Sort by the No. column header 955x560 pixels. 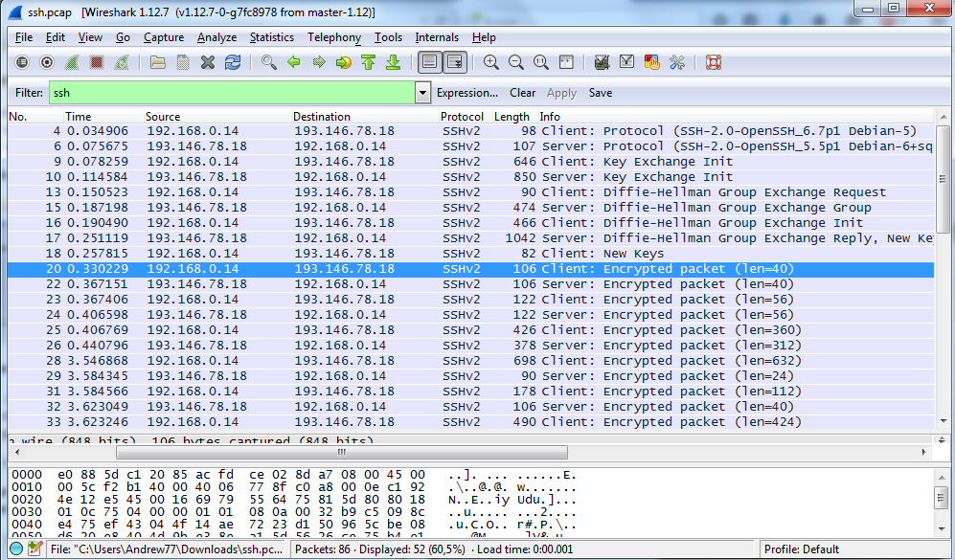pos(35,116)
